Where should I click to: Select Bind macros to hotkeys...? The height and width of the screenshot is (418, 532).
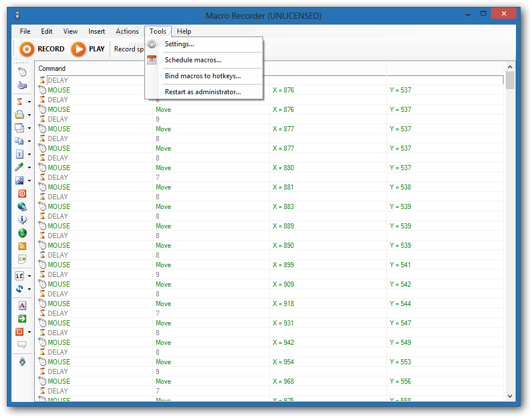[204, 76]
